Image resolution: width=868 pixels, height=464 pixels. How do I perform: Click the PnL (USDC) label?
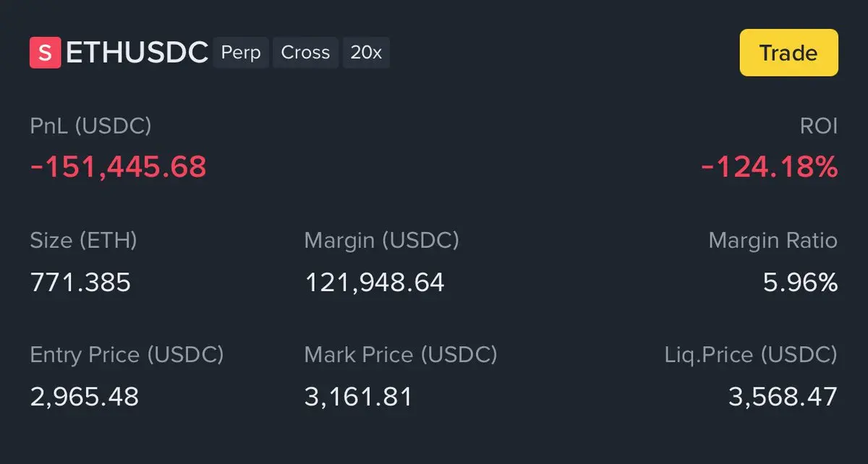(90, 126)
